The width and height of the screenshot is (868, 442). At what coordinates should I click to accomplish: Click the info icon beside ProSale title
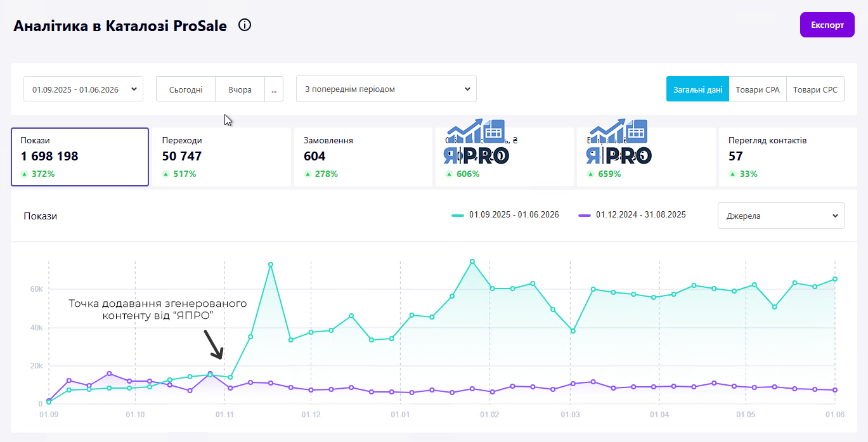tap(245, 25)
